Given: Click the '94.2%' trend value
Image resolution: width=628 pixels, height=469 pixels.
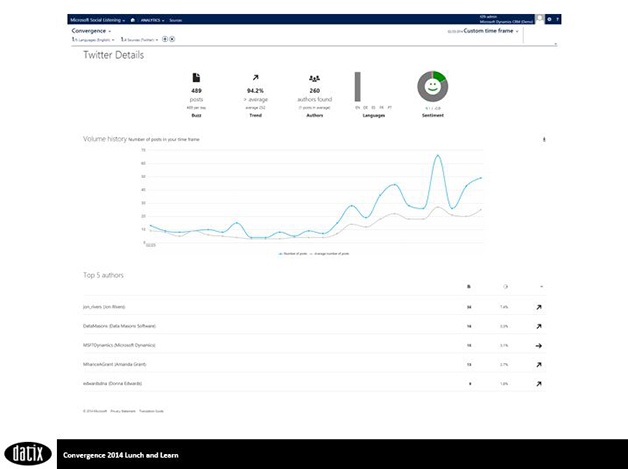Looking at the screenshot, I should coord(256,91).
